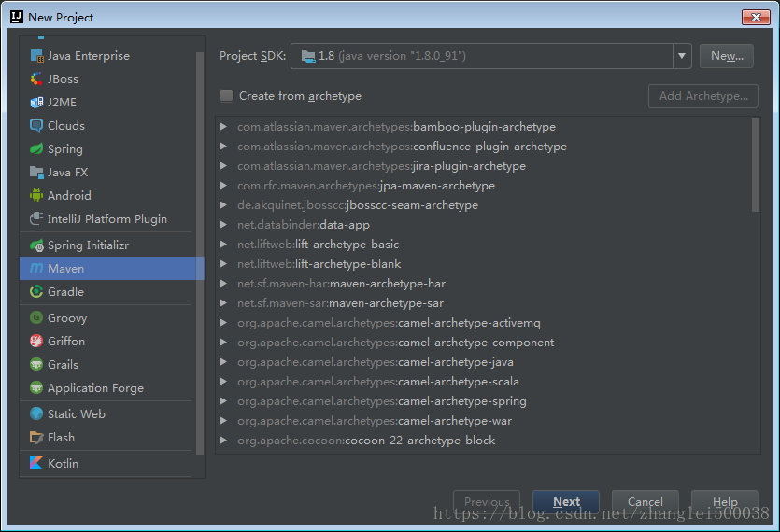Viewport: 780px width, 532px height.
Task: Select the Gradle icon in sidebar
Action: (x=36, y=292)
